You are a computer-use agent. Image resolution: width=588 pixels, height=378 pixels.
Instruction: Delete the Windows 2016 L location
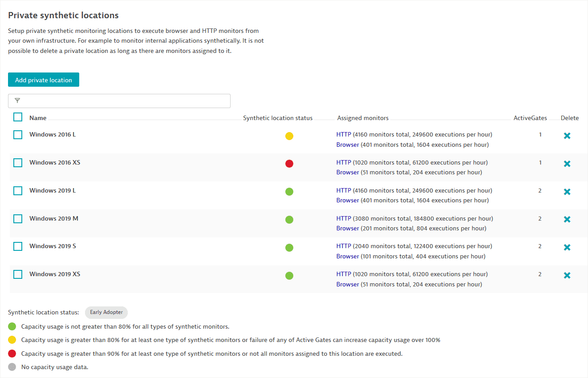567,136
